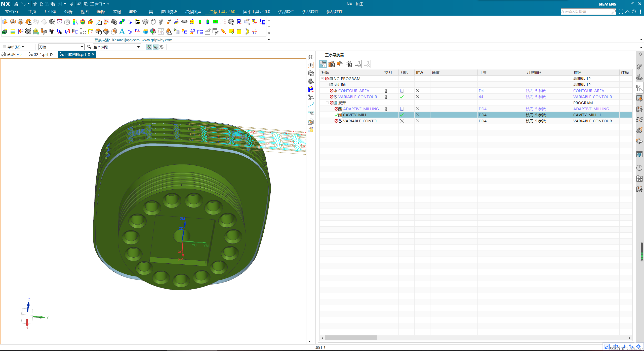Click the INCH/MM unit conversion icon
Image resolution: width=644 pixels, height=351 pixels.
[x=138, y=31]
